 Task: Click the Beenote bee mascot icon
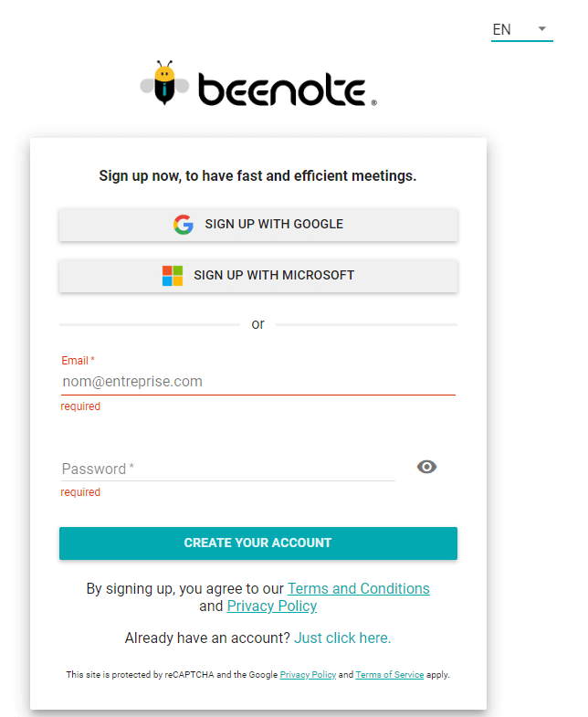click(x=164, y=83)
